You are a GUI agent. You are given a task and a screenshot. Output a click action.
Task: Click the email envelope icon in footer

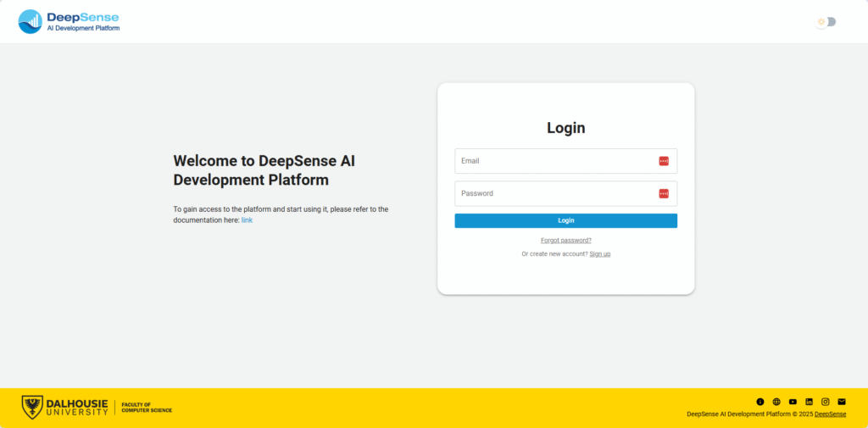coord(842,402)
